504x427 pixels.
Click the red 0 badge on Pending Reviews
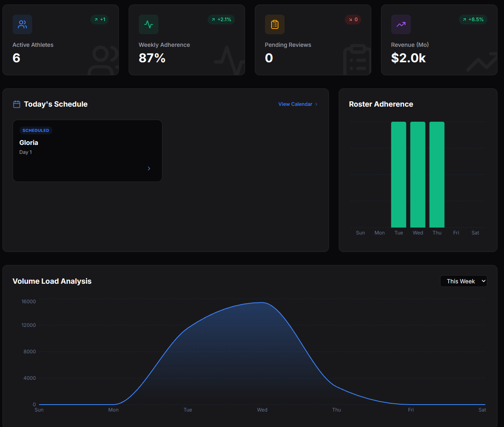pyautogui.click(x=353, y=19)
